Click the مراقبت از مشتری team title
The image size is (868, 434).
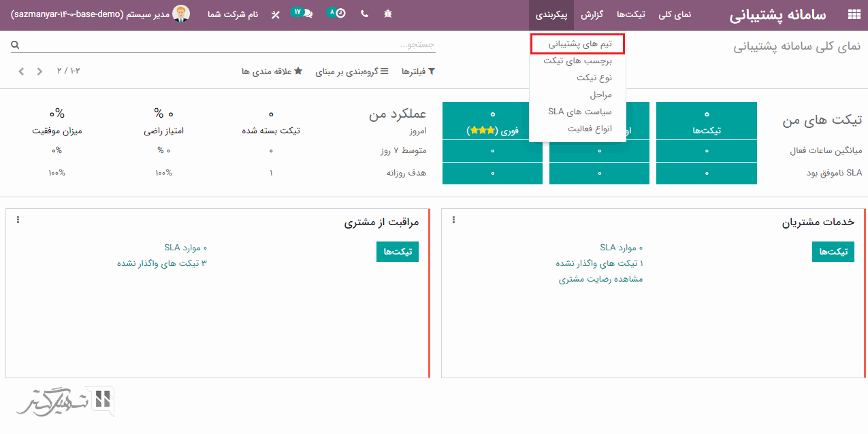coord(381,222)
